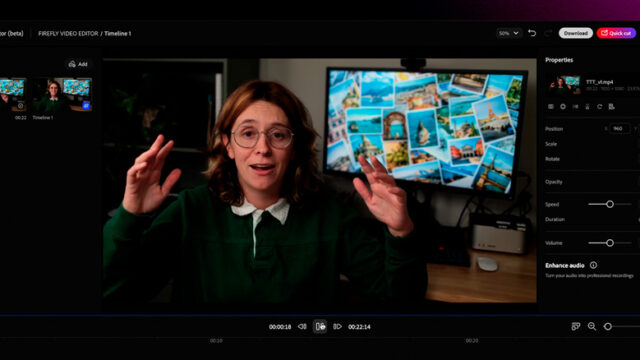Click the current time 00:00:18 readout
Screen dimensions: 640x360
pyautogui.click(x=280, y=327)
